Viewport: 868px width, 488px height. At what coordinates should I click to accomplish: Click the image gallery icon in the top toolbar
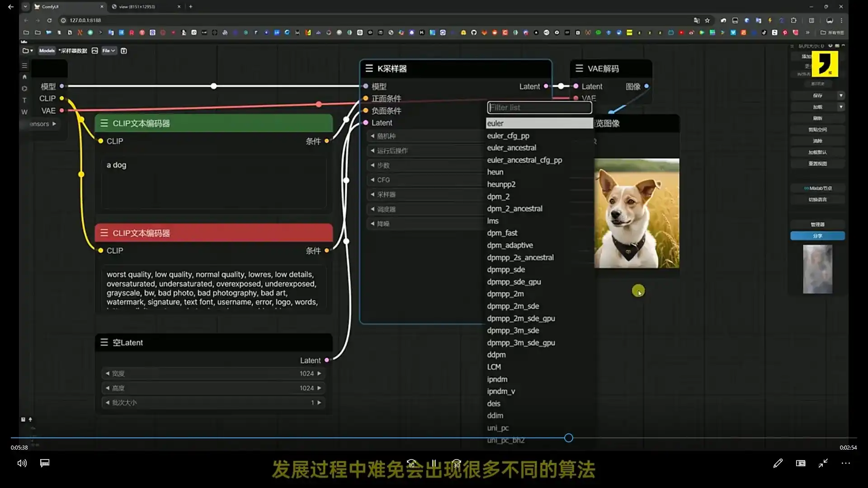(x=94, y=51)
